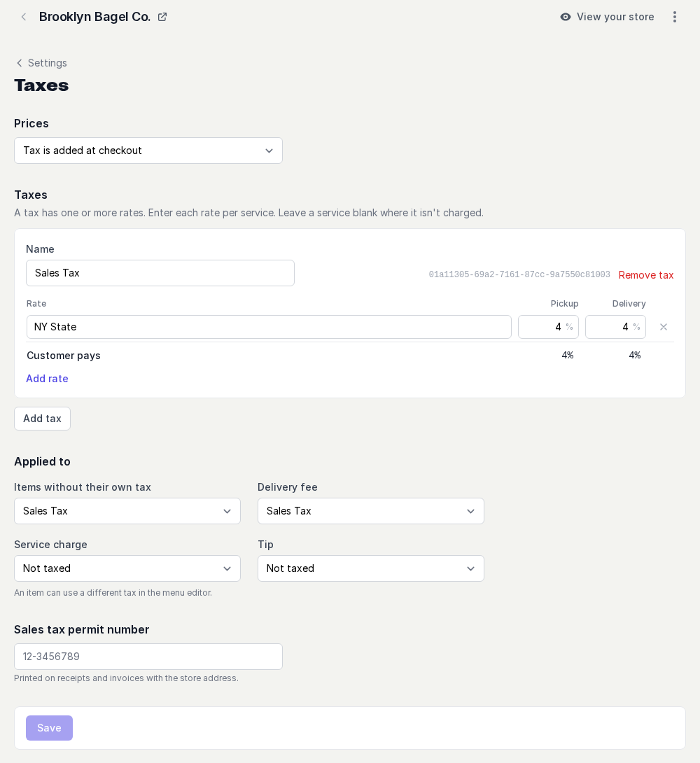
Task: Click the Save button
Action: [x=49, y=728]
